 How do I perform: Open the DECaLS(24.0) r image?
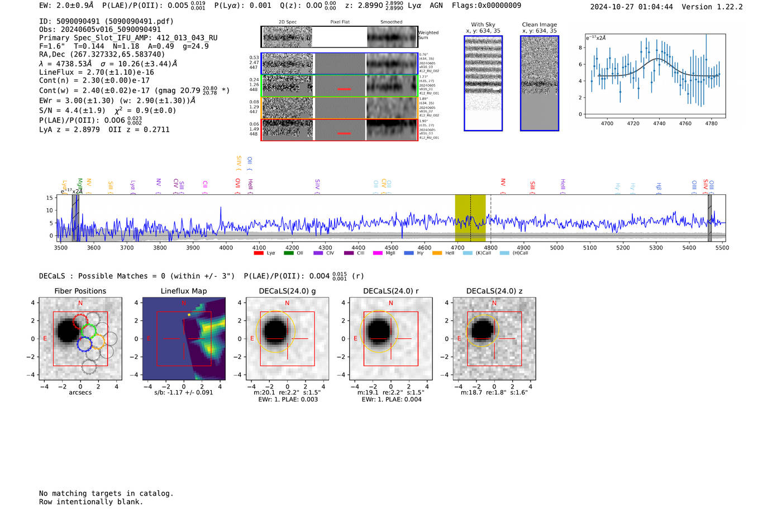(x=391, y=339)
